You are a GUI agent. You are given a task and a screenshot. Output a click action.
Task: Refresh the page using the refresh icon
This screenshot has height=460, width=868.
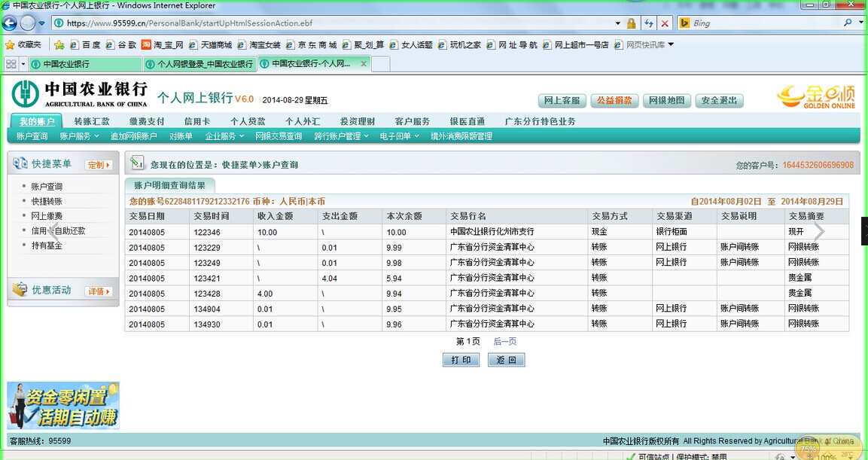point(648,23)
